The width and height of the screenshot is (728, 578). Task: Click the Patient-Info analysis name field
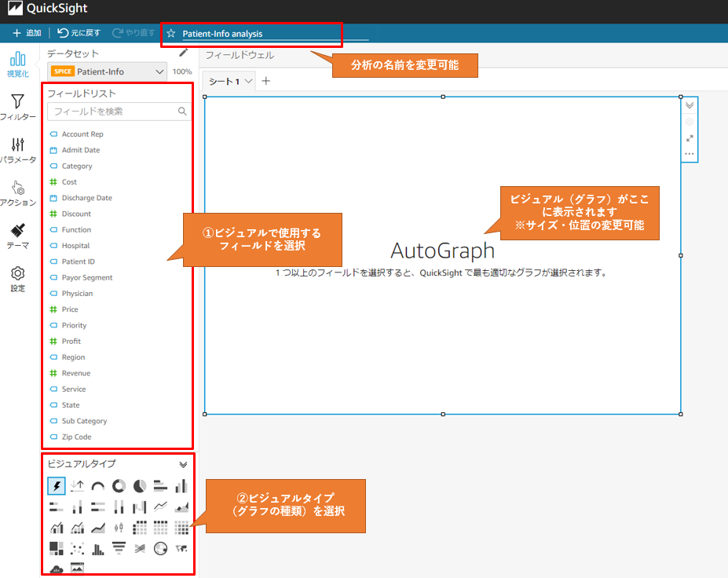276,34
